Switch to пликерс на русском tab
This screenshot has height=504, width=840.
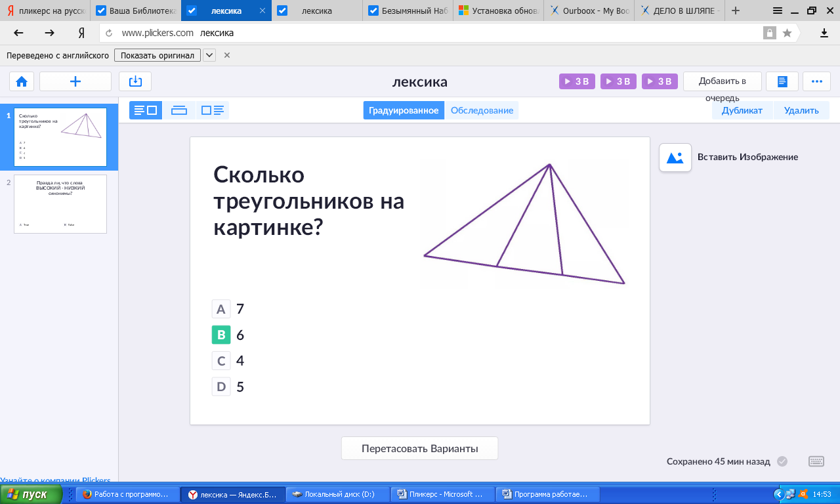pos(45,11)
